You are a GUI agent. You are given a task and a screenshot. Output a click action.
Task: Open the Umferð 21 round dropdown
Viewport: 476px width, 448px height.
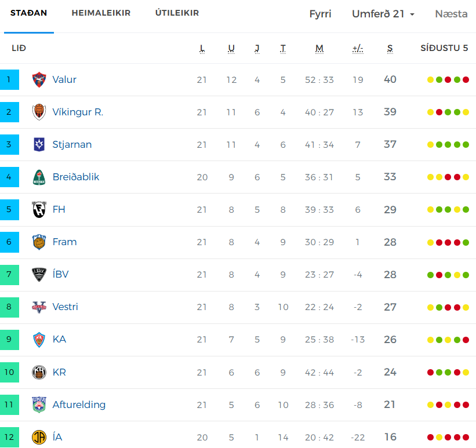point(383,14)
